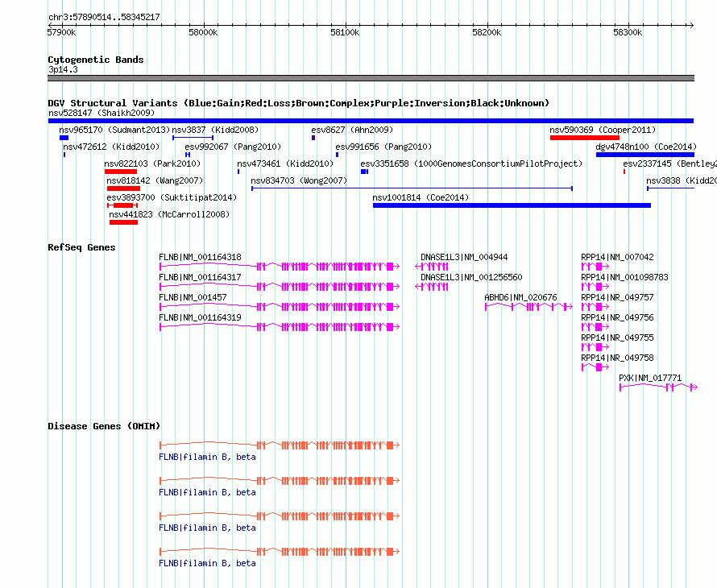Select the nsv965170 (Sudmant2013) gain feature
This screenshot has height=588, width=717.
64,138
